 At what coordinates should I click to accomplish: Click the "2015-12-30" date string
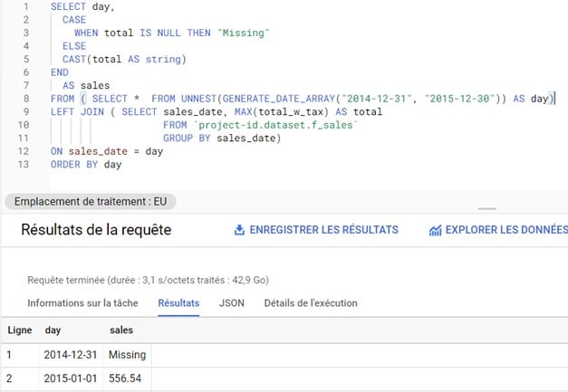pos(459,99)
